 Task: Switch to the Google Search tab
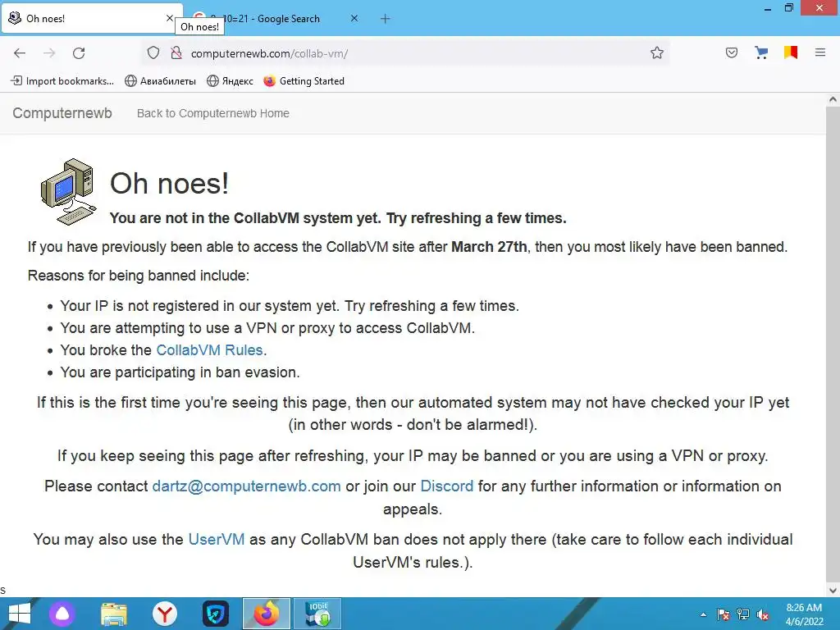point(277,19)
